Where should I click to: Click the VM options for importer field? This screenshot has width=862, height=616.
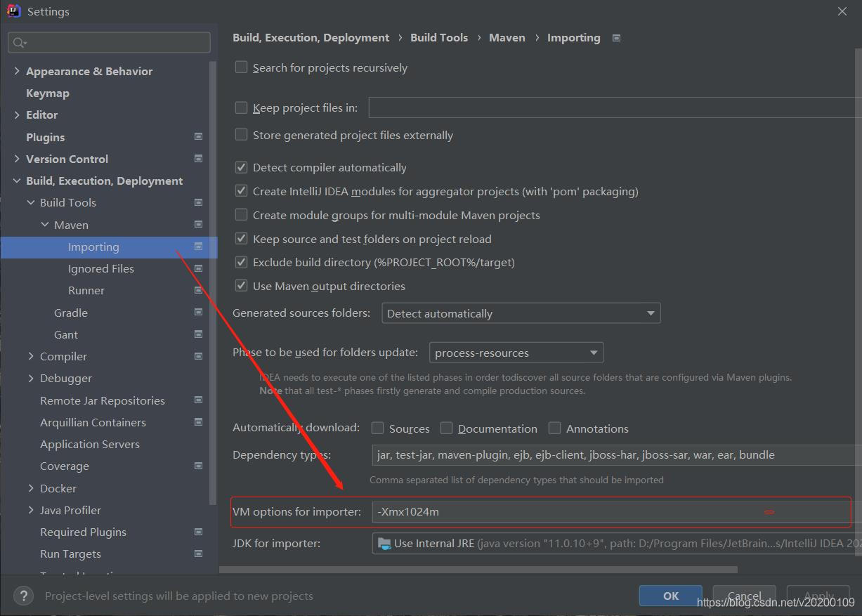[x=617, y=511]
